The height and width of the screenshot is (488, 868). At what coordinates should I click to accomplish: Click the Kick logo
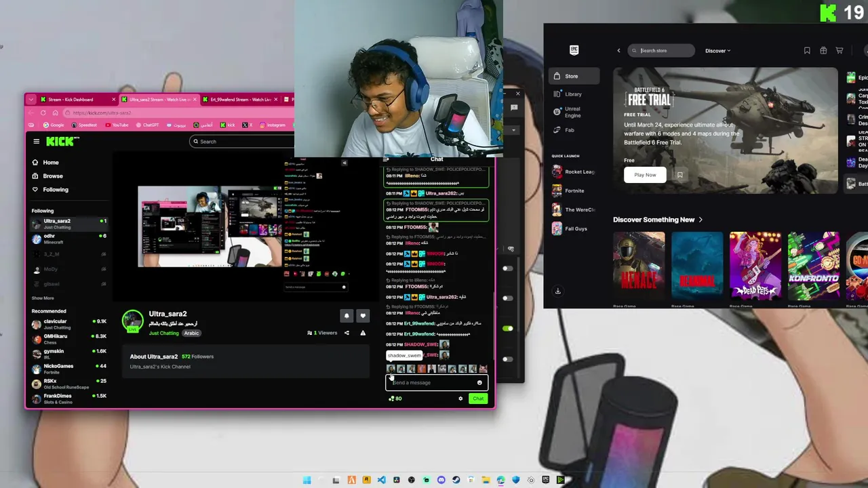click(62, 141)
